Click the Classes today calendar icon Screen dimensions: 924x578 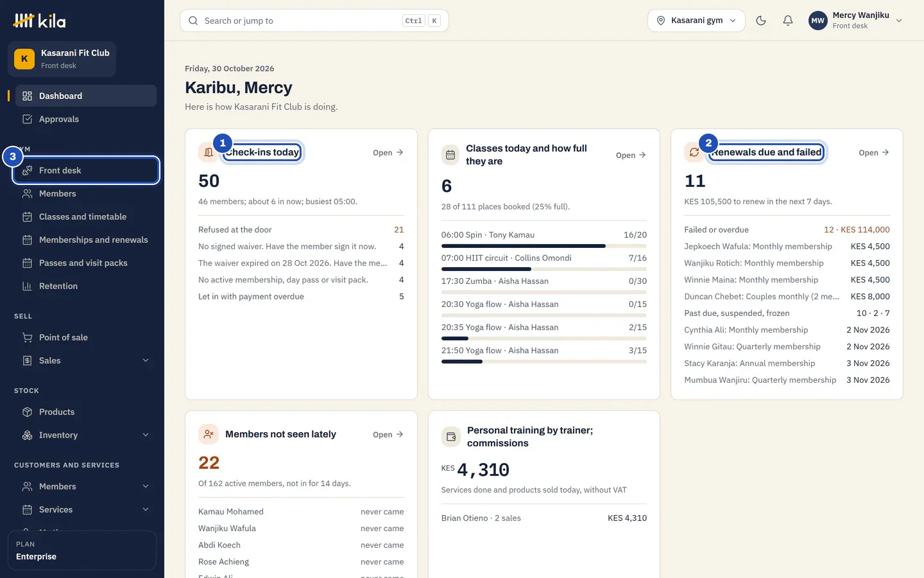click(450, 155)
